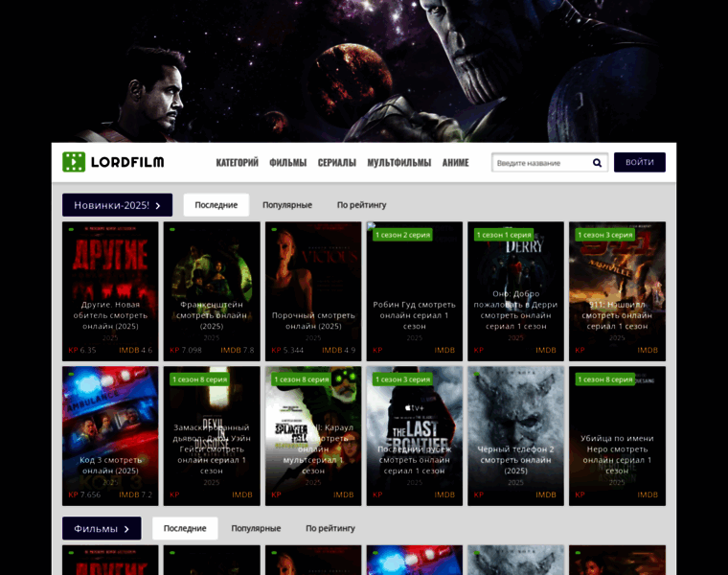728x575 pixels.
Task: Open Оно: Добро пожаловать в Дерри card
Action: [x=515, y=291]
